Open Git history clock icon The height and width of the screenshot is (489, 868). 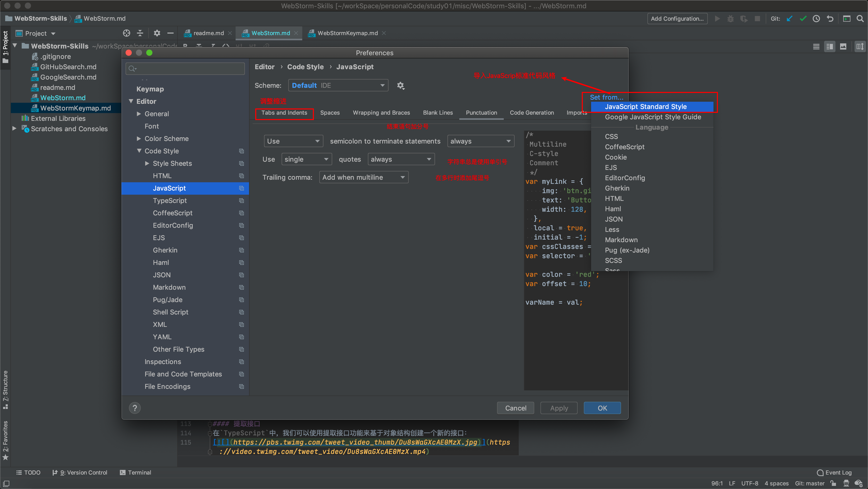pos(816,19)
